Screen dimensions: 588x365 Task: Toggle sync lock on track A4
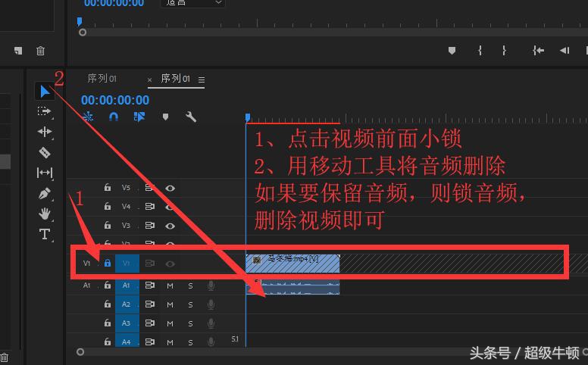149,342
